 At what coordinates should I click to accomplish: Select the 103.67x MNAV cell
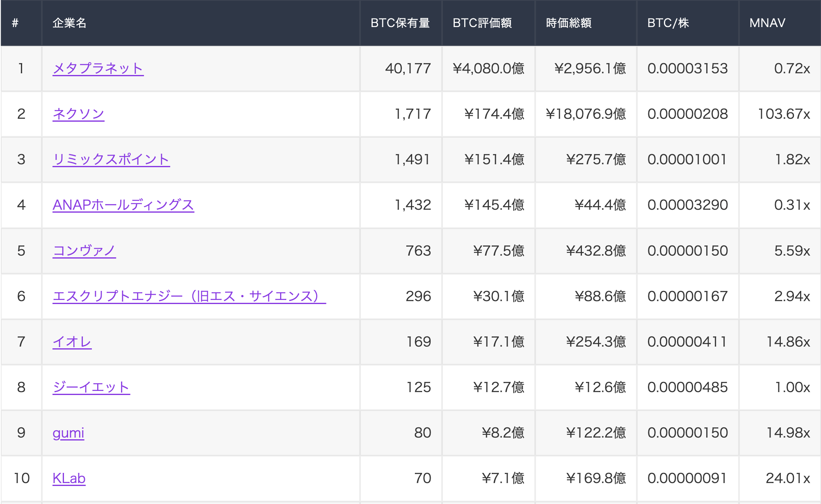(x=780, y=114)
